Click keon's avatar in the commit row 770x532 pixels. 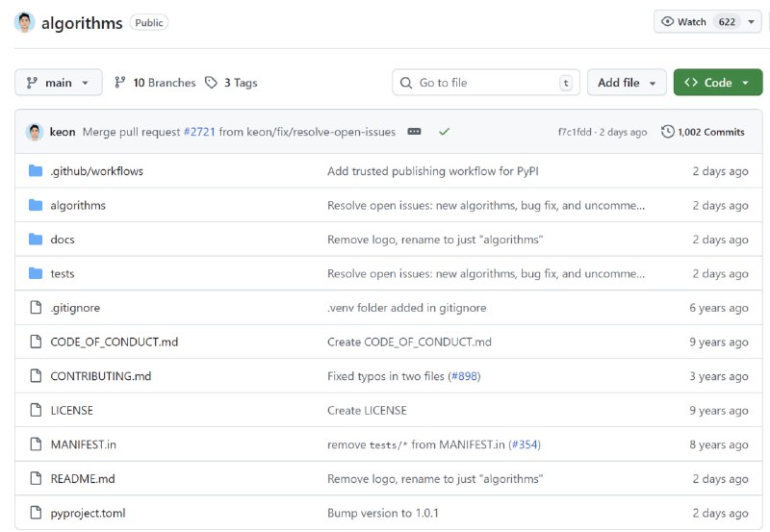click(x=35, y=132)
